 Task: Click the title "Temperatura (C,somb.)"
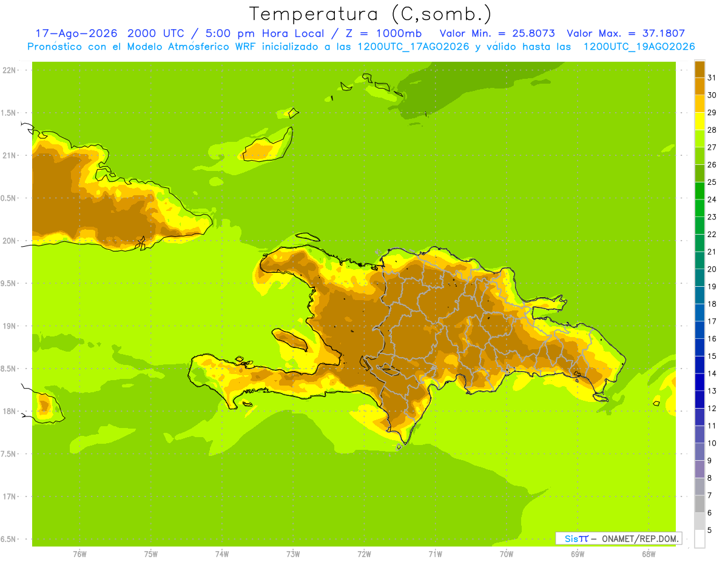(x=370, y=14)
